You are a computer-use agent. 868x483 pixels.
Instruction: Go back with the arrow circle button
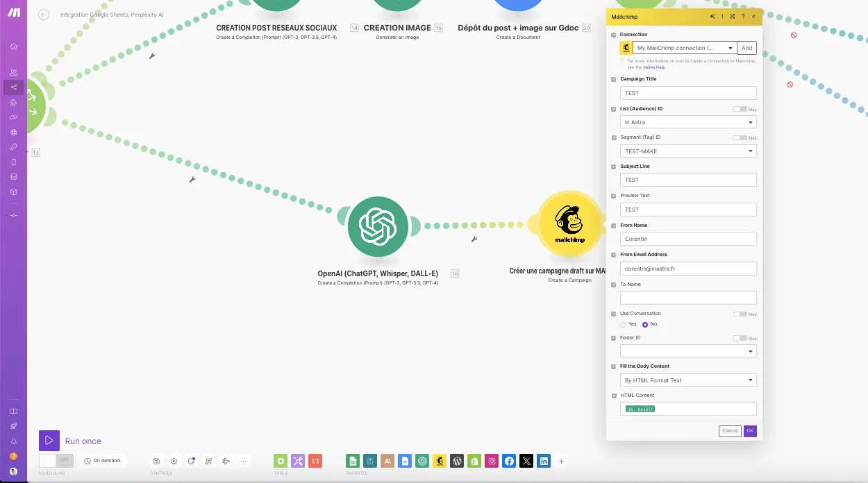point(44,15)
